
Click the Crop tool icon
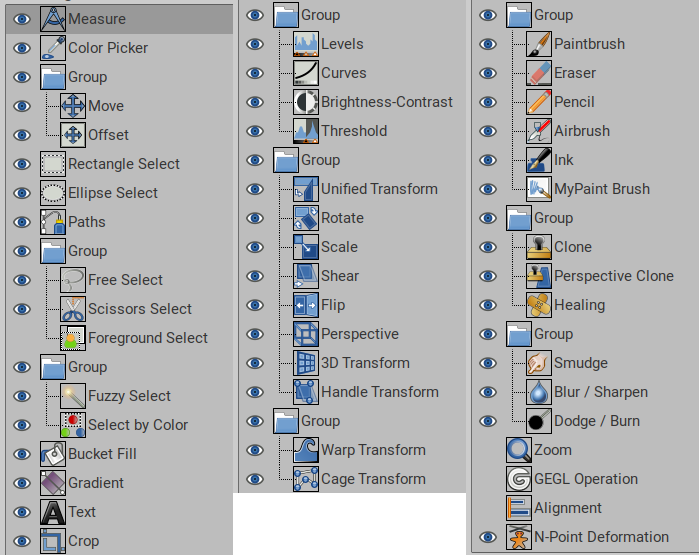(x=53, y=541)
